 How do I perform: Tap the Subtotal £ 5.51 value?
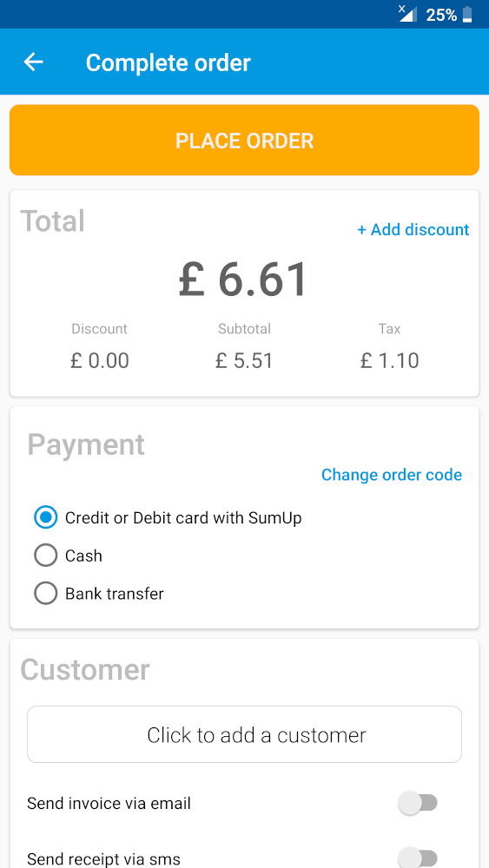(x=244, y=361)
